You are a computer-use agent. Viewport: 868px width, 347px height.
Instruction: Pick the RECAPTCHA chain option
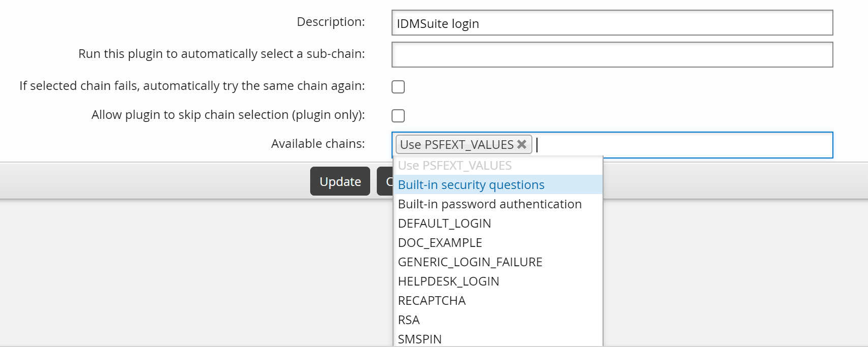[432, 301]
